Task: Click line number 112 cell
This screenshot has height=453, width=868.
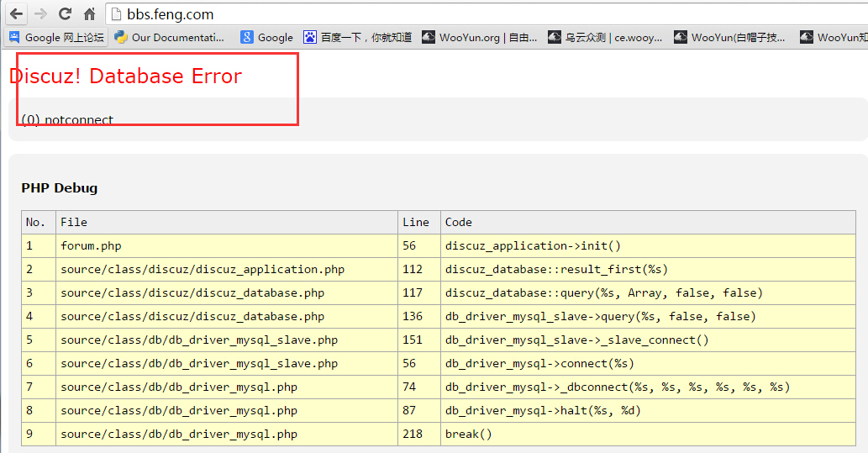Action: [x=419, y=269]
